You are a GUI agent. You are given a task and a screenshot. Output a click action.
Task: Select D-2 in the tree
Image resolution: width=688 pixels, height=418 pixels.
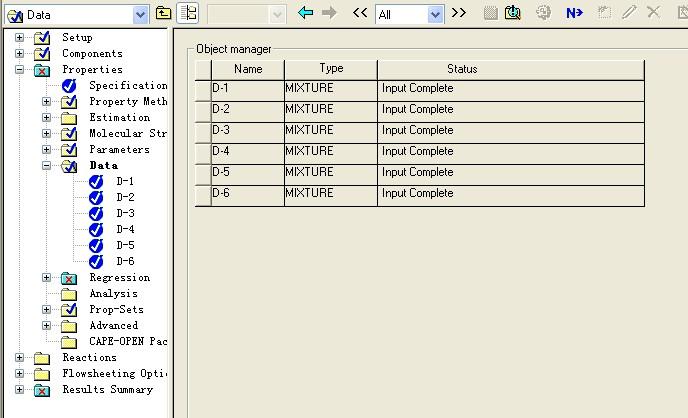coord(125,197)
